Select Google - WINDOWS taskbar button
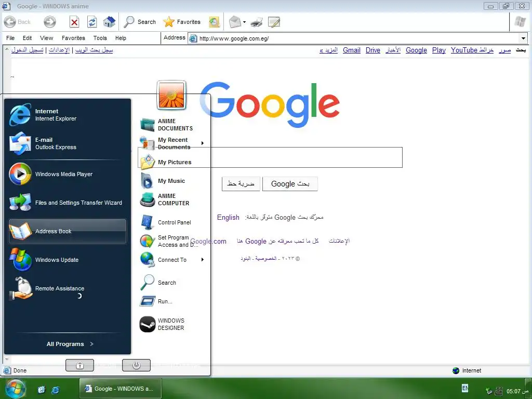Screen dimensions: 532x399 click(120, 389)
